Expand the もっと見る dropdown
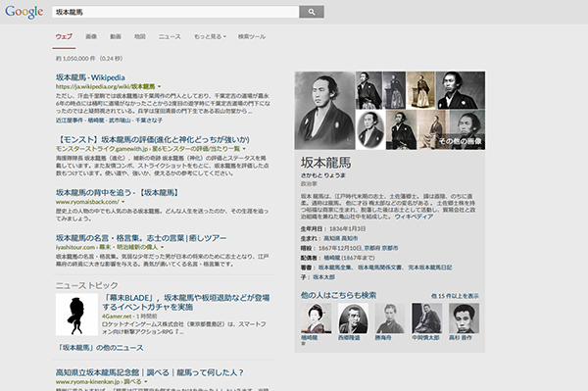 (x=210, y=36)
